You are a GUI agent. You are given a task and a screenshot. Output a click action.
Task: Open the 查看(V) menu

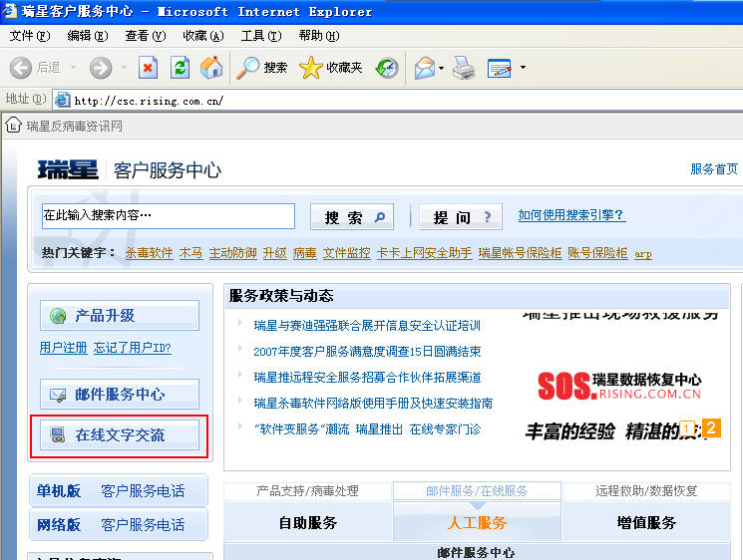pyautogui.click(x=145, y=36)
